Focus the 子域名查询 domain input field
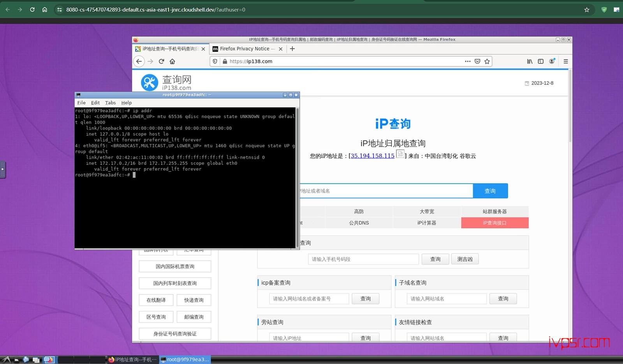This screenshot has width=623, height=364. (x=447, y=299)
